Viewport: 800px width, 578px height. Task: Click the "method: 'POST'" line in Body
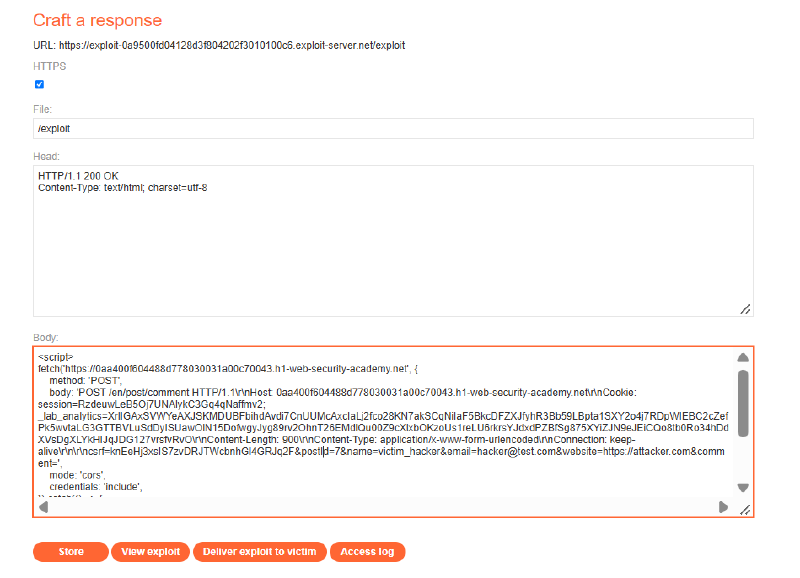point(85,381)
